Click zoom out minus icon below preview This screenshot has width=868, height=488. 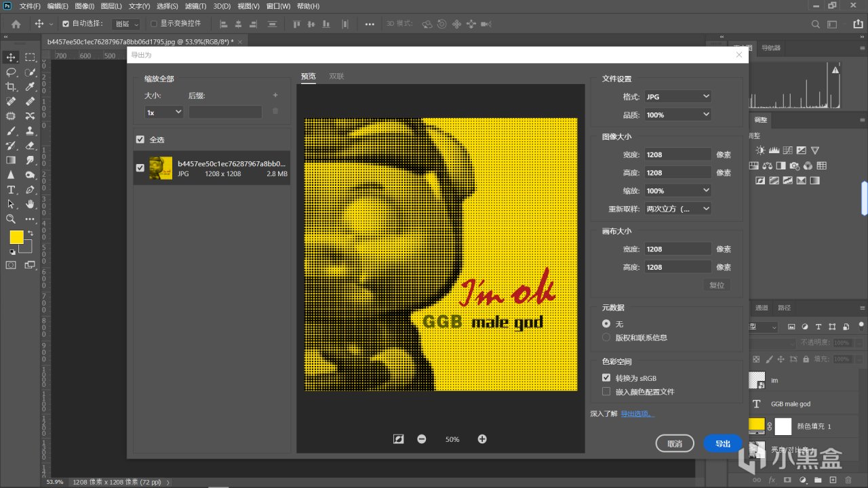(422, 439)
